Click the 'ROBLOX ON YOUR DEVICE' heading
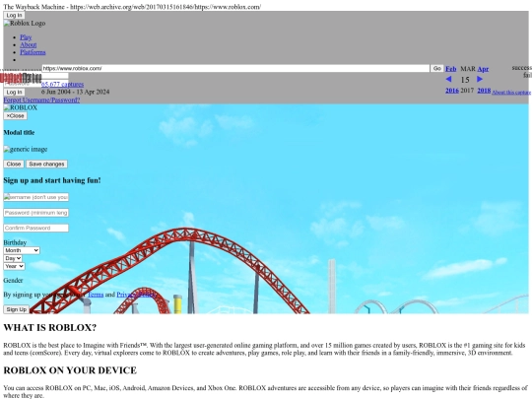 tap(70, 370)
